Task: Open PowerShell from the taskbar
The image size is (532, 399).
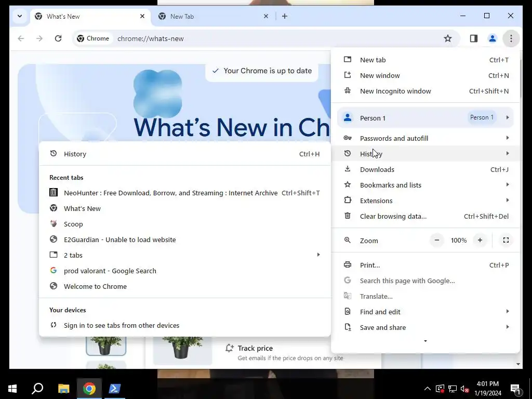Action: 114,389
